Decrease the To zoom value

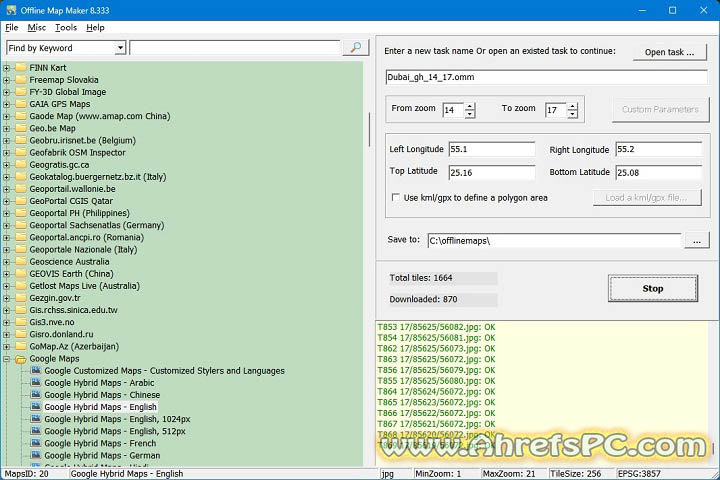pyautogui.click(x=572, y=114)
